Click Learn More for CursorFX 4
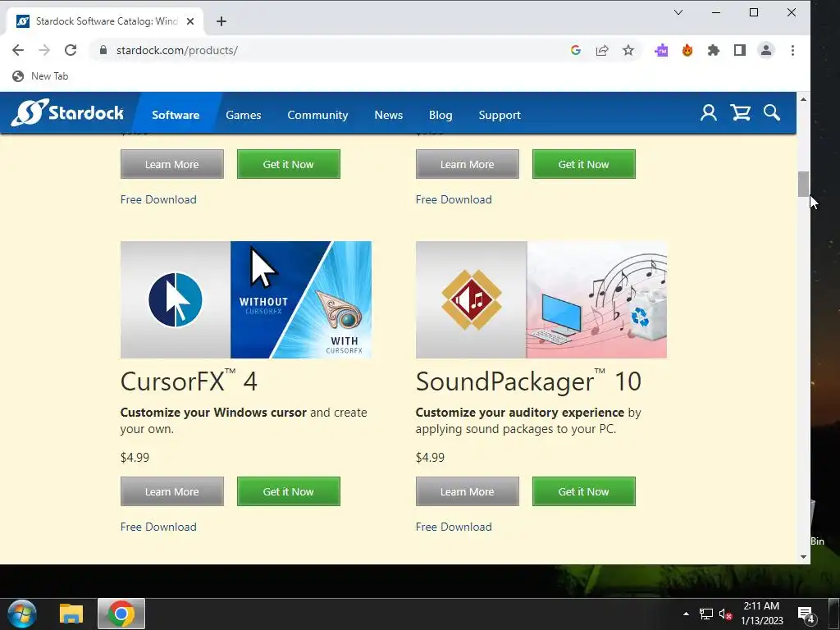This screenshot has width=840, height=630. pyautogui.click(x=172, y=491)
